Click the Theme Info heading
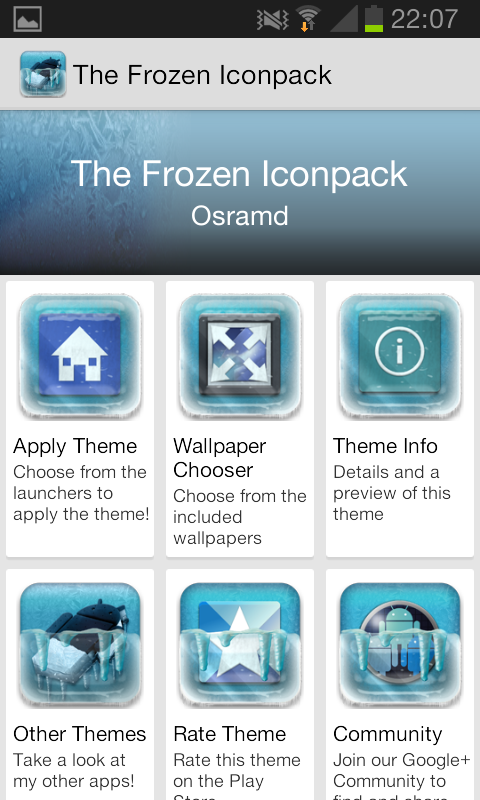480x800 pixels. click(385, 446)
